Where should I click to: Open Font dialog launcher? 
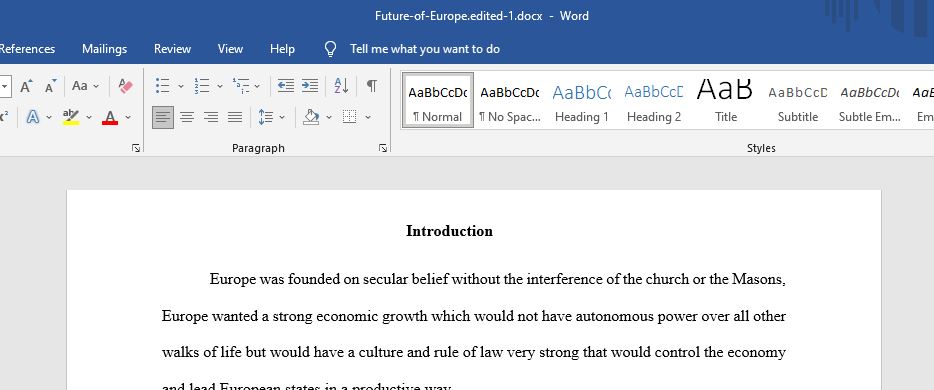pos(136,148)
